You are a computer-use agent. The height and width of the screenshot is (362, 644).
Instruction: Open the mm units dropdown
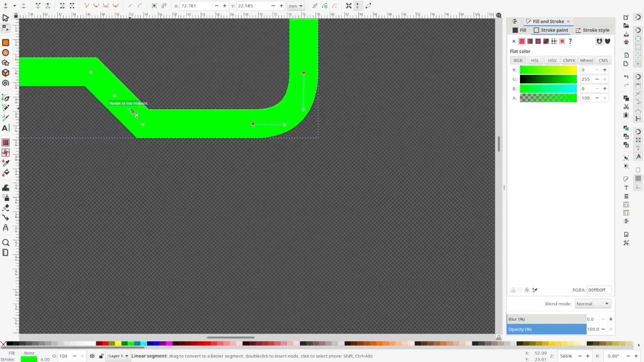(x=296, y=6)
